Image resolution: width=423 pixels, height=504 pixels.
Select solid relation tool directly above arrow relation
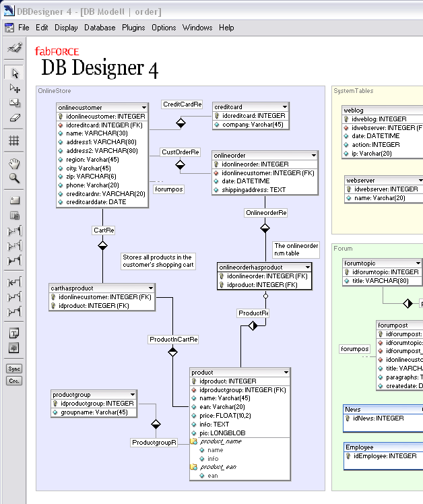tap(14, 260)
